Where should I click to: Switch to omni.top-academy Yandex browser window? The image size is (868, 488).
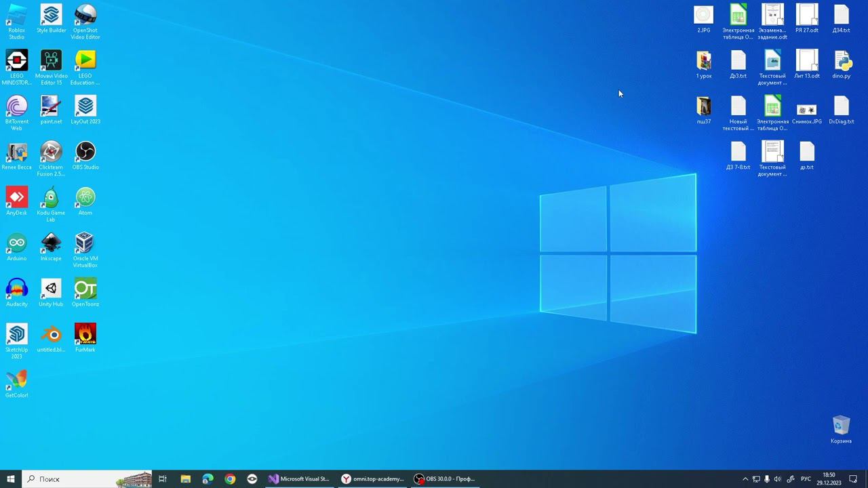coord(372,479)
